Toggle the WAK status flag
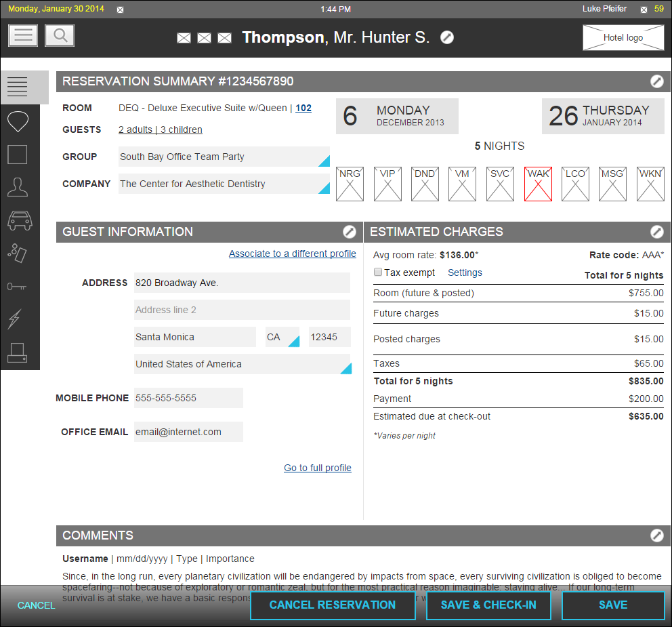The image size is (672, 627). click(x=538, y=184)
